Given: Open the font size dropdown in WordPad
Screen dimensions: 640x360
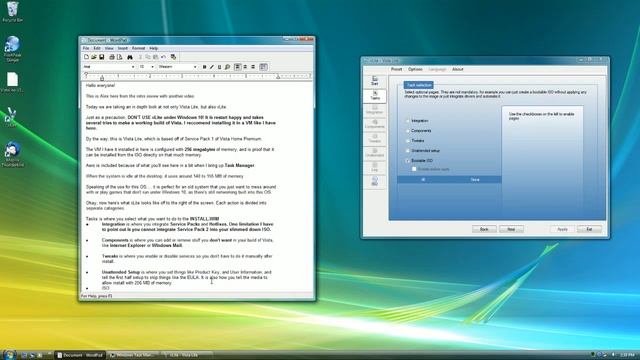Looking at the screenshot, I should pos(152,67).
